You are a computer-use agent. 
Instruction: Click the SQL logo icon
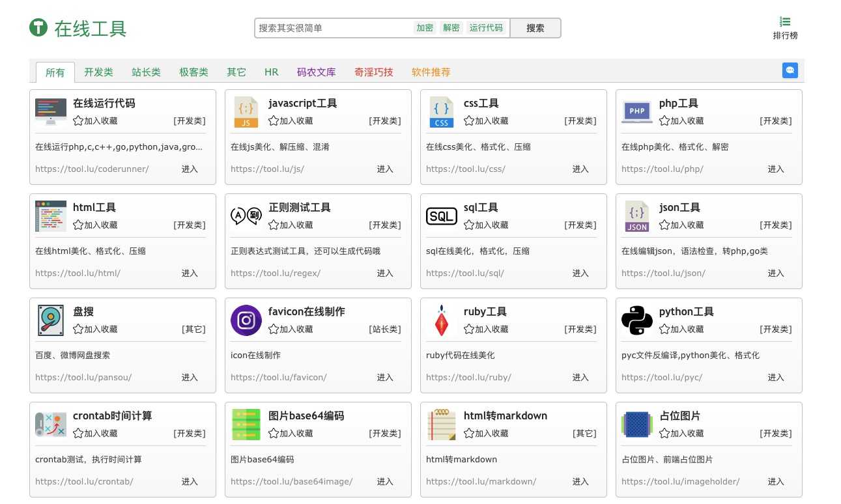coord(442,216)
